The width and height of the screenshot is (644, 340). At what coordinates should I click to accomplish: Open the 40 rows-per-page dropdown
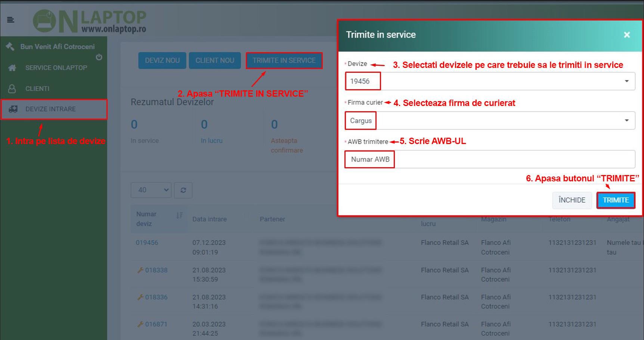pos(151,190)
